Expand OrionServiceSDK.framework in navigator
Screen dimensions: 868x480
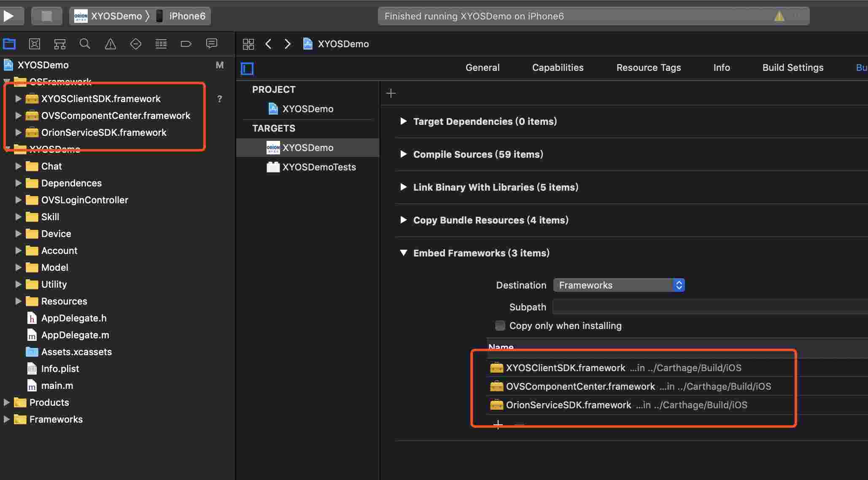click(18, 132)
